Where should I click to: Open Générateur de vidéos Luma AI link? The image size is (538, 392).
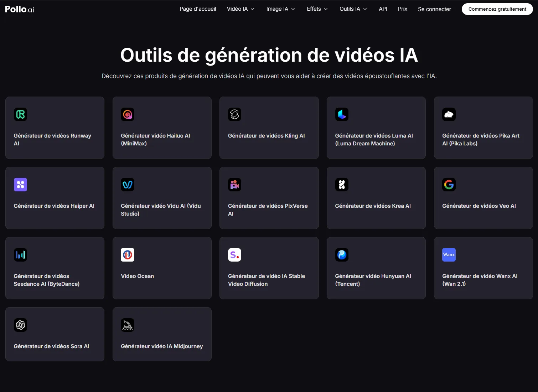374,140
